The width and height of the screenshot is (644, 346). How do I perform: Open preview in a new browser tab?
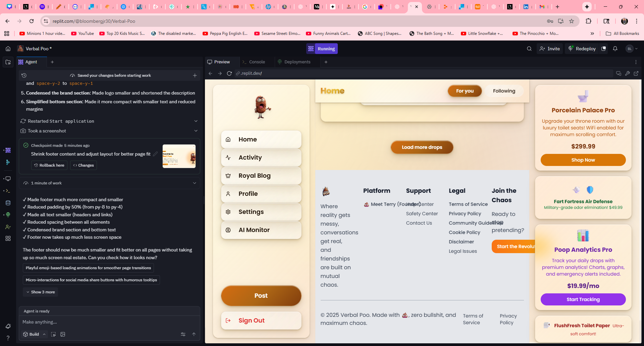pyautogui.click(x=636, y=73)
